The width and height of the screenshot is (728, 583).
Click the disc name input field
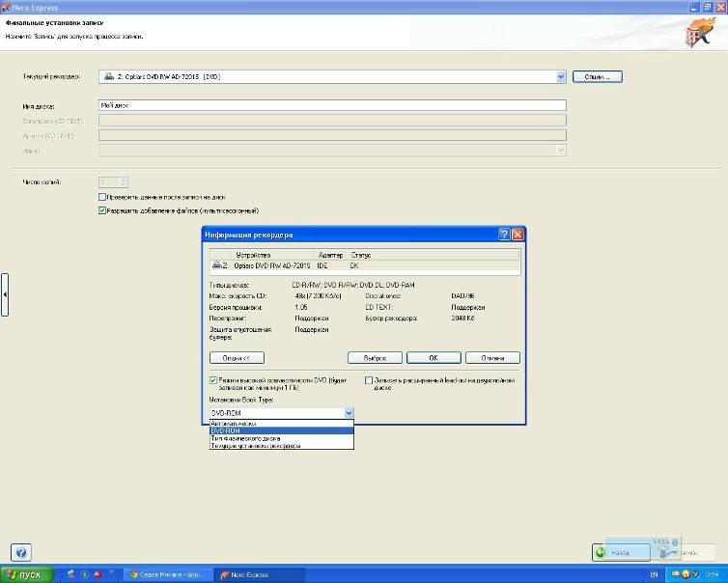331,106
